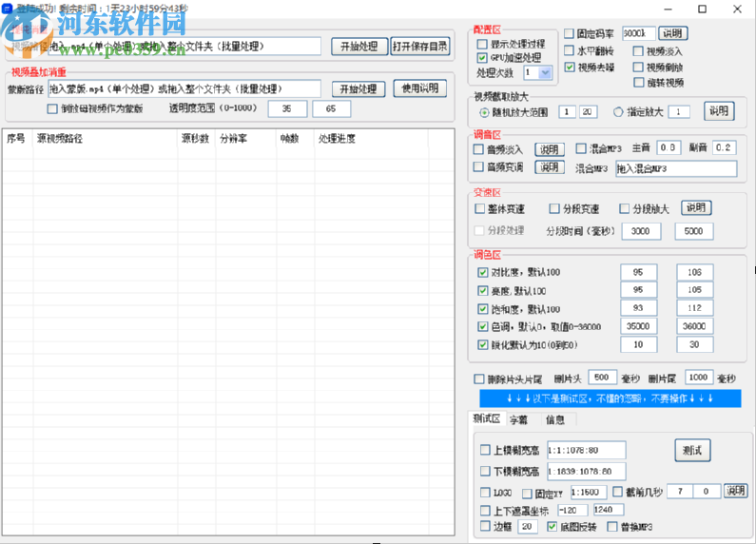Click the 打开保存目录 button

[x=419, y=47]
